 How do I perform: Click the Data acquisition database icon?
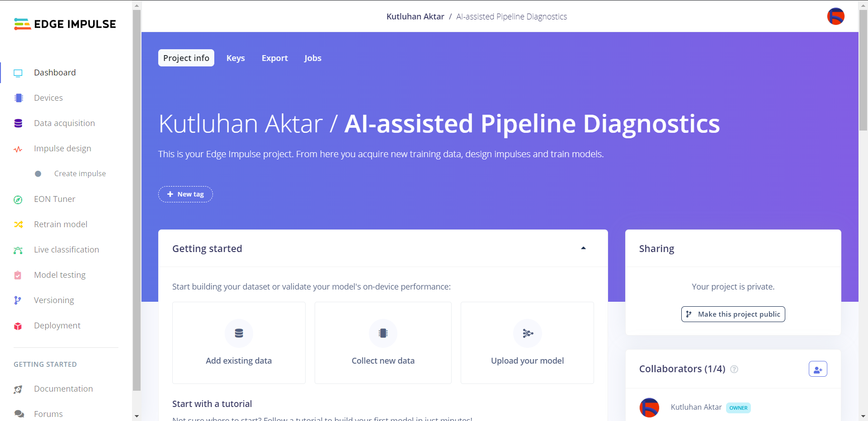click(19, 123)
